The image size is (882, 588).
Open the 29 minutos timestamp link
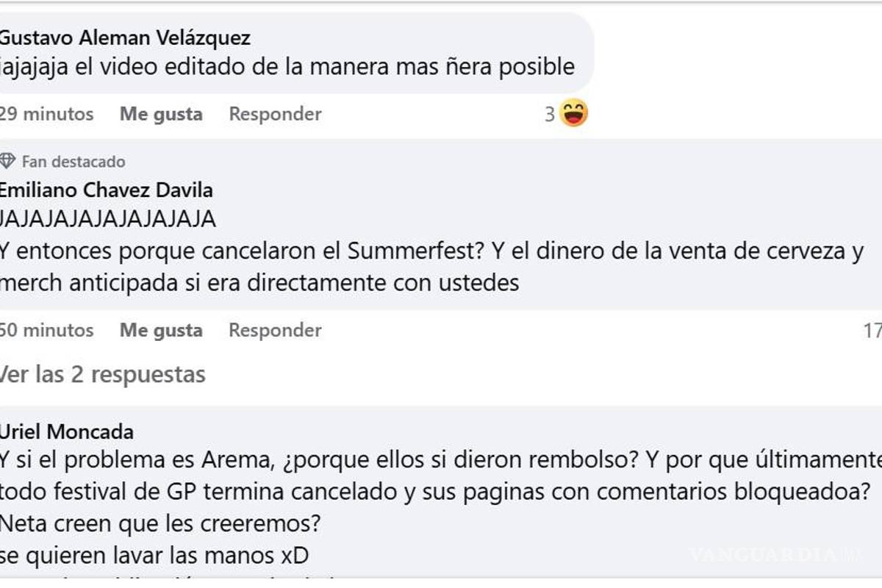[46, 114]
